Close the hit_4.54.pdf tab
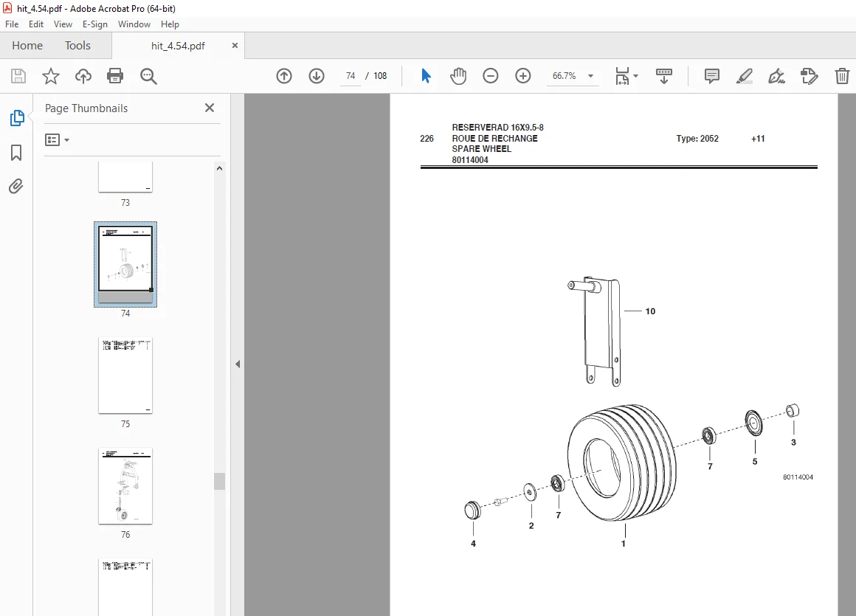856x616 pixels. coord(235,46)
